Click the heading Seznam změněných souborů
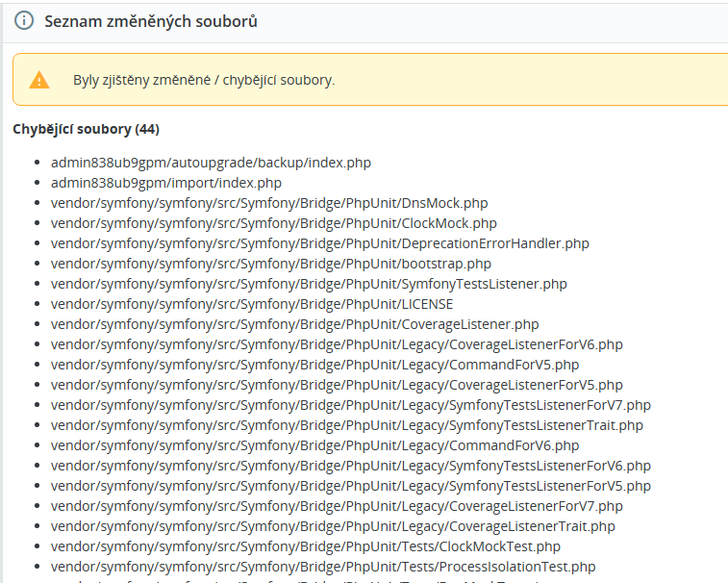This screenshot has height=583, width=728. coord(151,21)
